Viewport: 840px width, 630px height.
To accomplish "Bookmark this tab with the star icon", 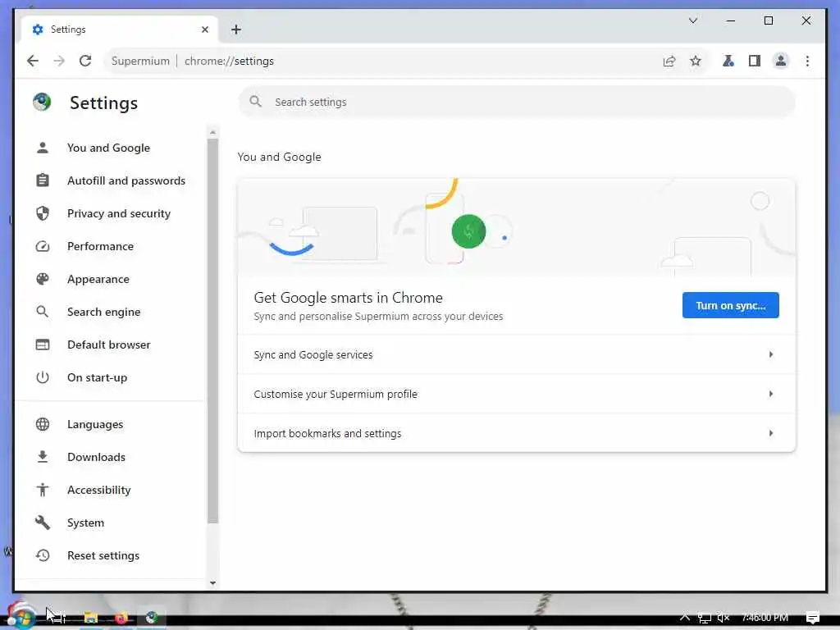I will point(696,61).
